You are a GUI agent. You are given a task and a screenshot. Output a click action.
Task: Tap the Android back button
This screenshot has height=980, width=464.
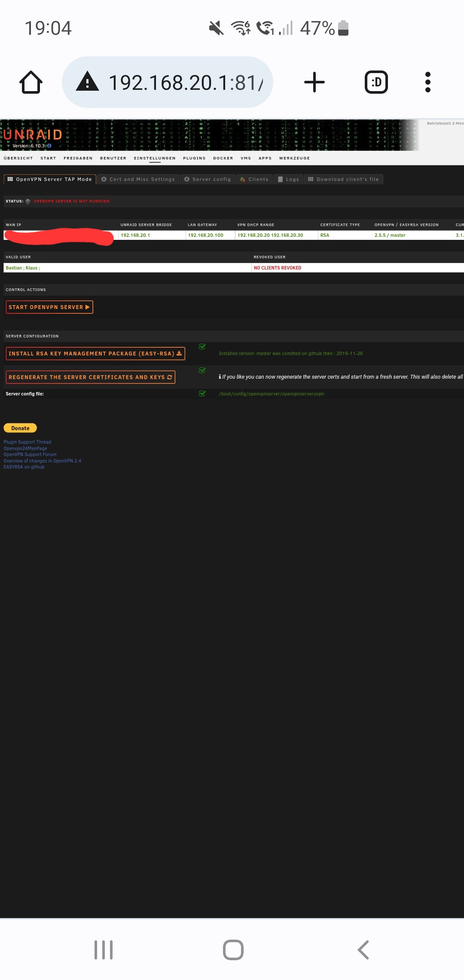point(363,950)
